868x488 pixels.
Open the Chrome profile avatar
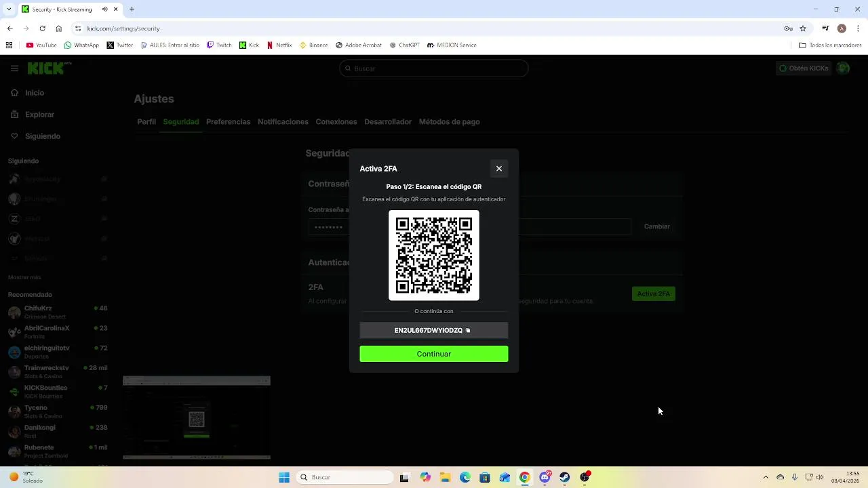842,28
